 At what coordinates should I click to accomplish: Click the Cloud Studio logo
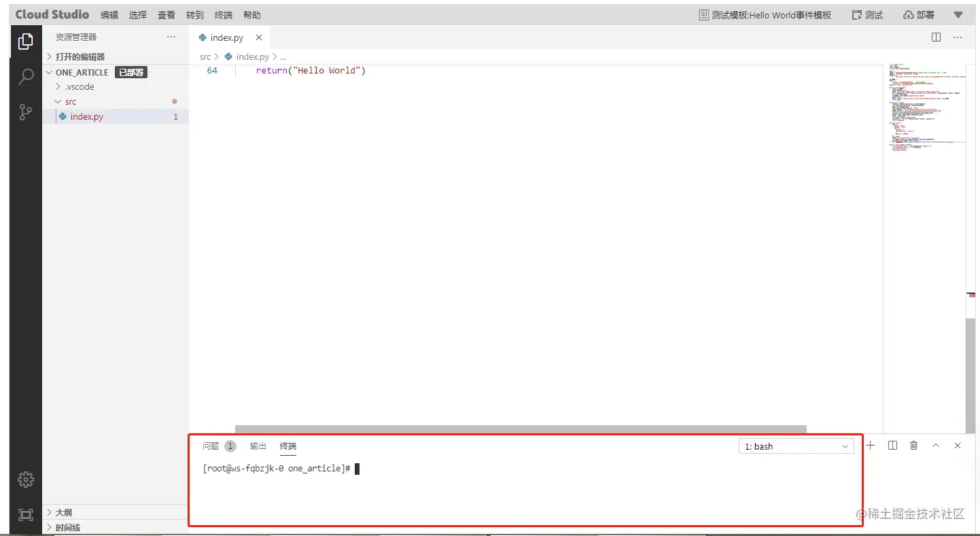coord(52,14)
